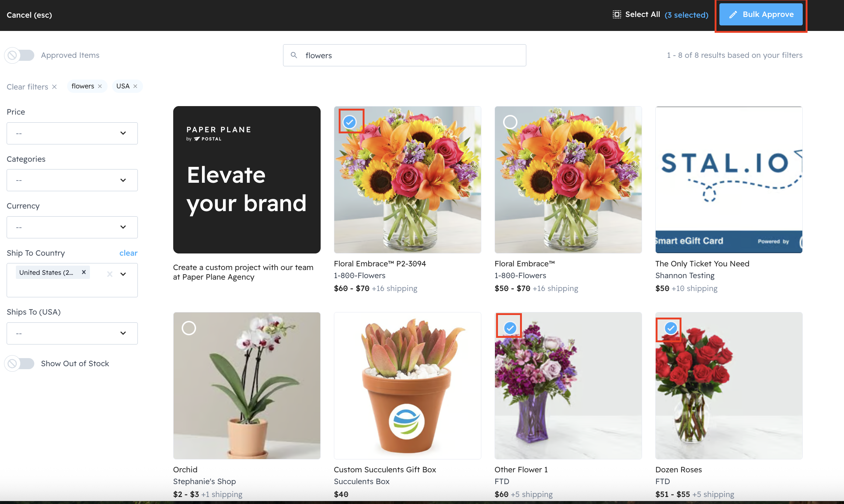
Task: Click the X beside Clear filters
Action: point(54,87)
